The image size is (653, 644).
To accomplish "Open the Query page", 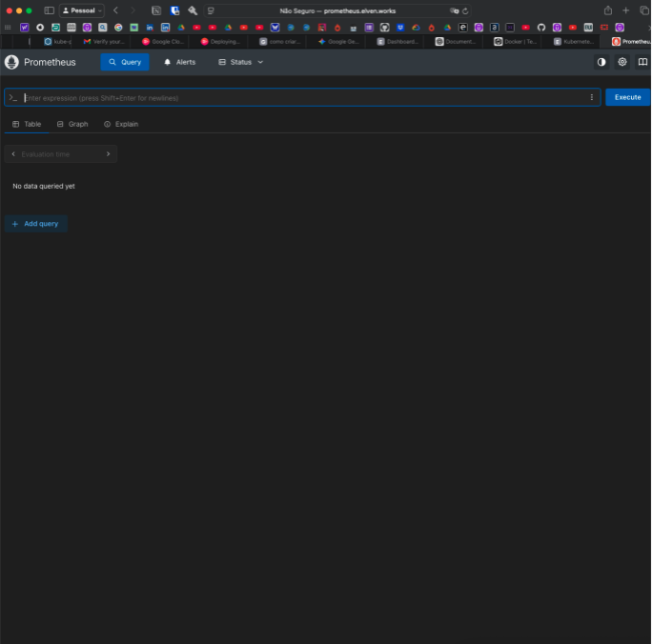I will 125,62.
